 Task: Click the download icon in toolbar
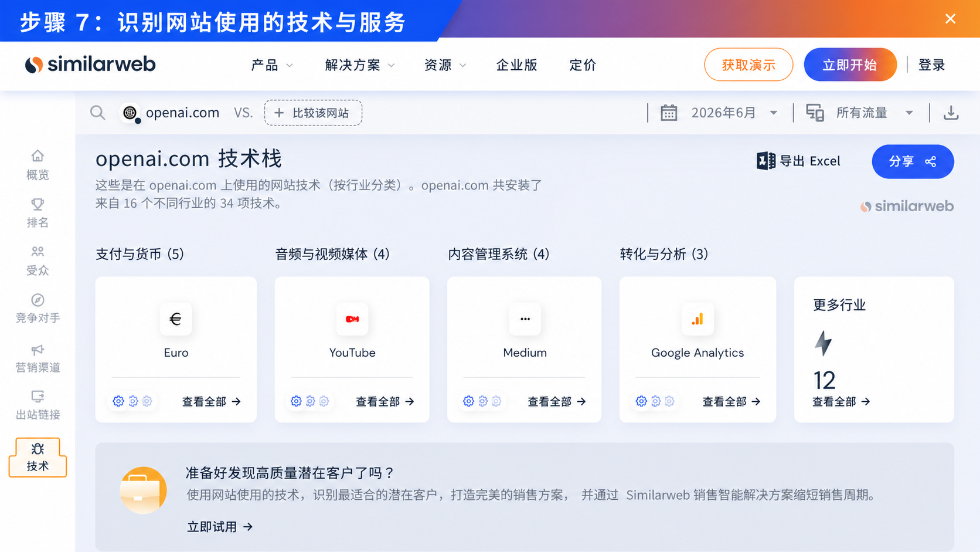click(951, 113)
